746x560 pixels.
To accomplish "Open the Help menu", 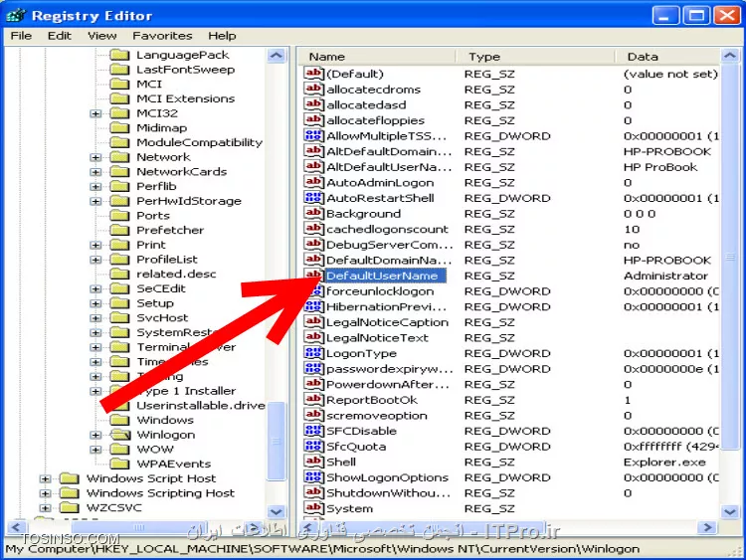I will (222, 36).
